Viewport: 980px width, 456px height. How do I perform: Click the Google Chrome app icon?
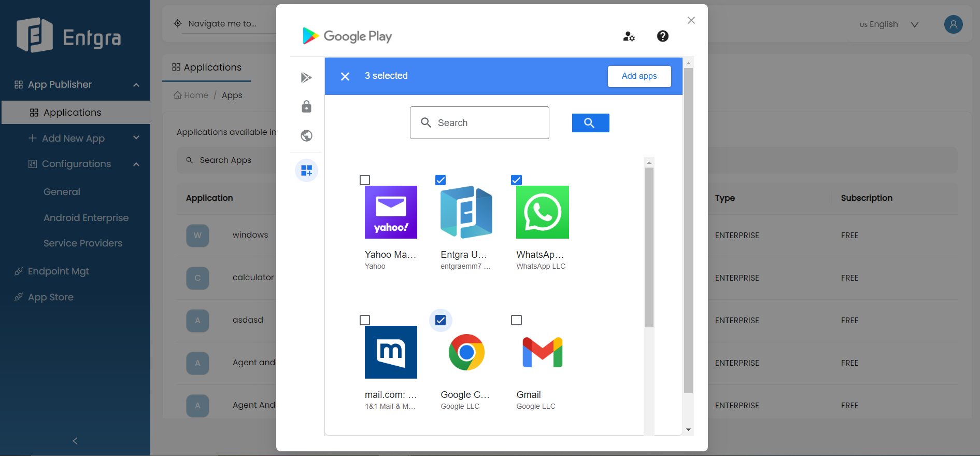pyautogui.click(x=466, y=352)
